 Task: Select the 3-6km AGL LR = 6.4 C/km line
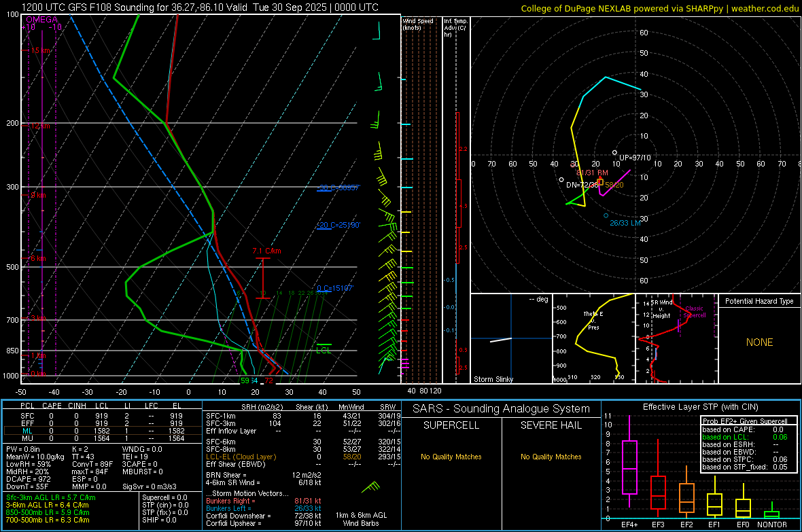[47, 505]
